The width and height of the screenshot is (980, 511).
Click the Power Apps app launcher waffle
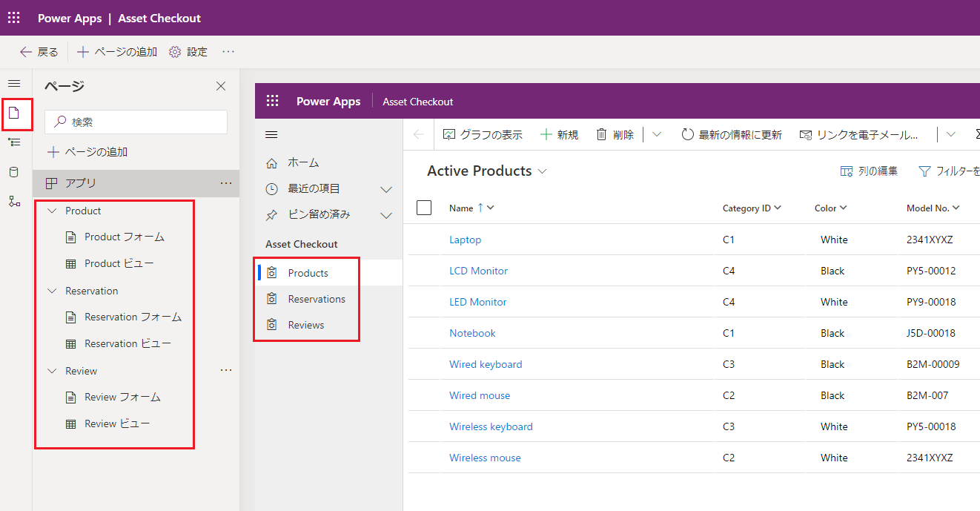[14, 18]
